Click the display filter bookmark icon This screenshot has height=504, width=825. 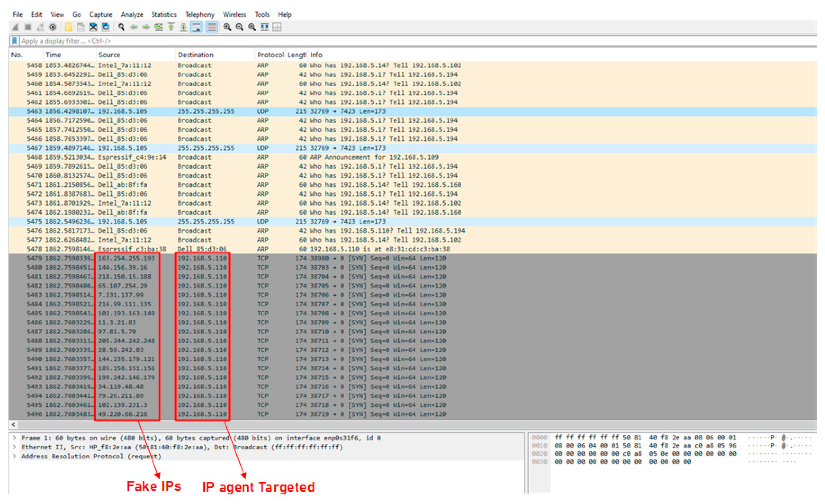[x=14, y=41]
